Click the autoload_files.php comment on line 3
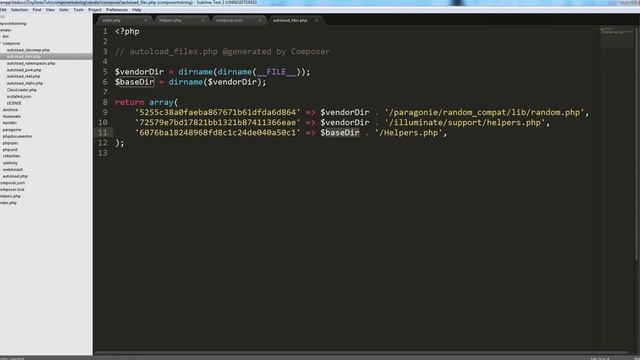Image resolution: width=640 pixels, height=360 pixels. (x=222, y=51)
